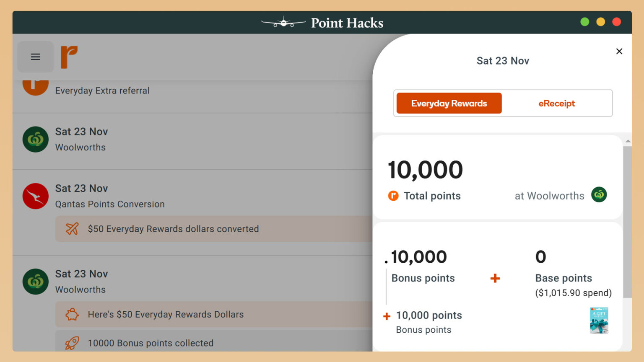Click the airplane icon on the points conversion row

click(72, 229)
